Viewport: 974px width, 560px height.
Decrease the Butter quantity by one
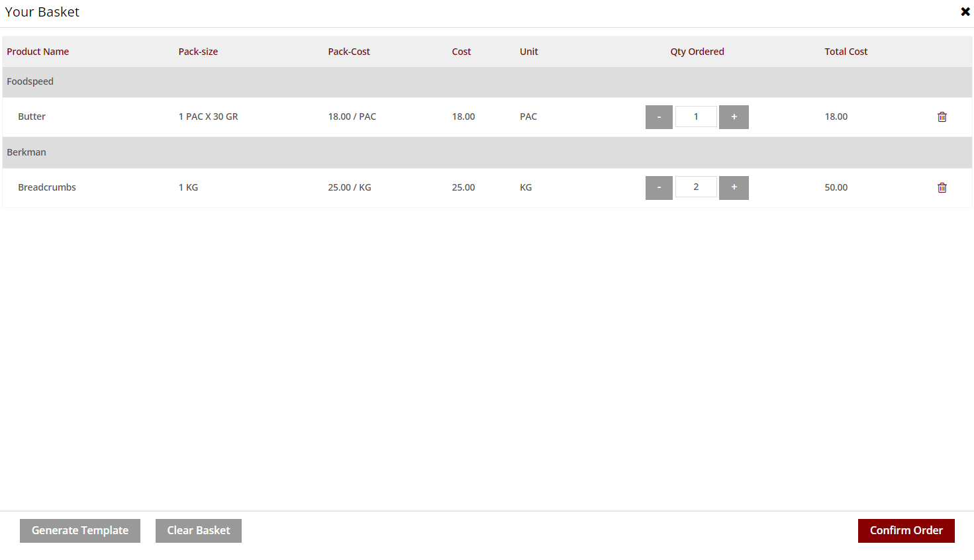coord(659,117)
